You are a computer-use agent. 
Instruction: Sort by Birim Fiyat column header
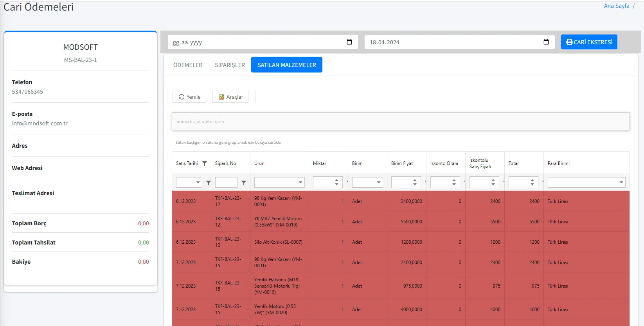point(402,163)
